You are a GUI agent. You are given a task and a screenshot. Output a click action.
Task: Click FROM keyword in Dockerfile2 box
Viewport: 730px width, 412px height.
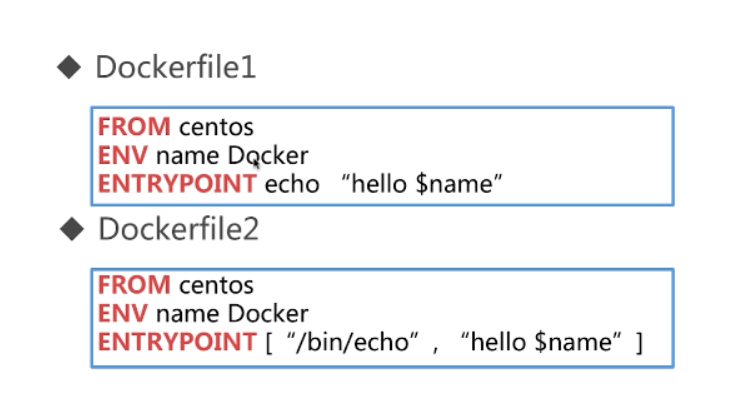click(x=134, y=284)
